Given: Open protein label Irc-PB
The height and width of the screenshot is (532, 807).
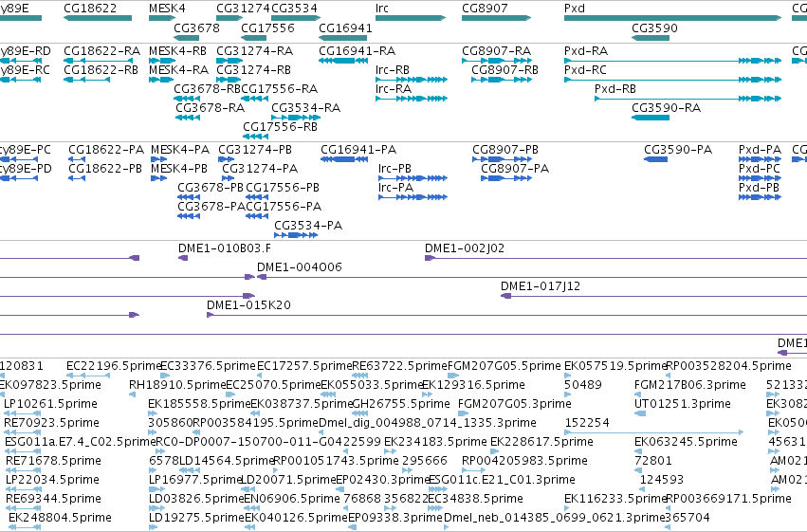Looking at the screenshot, I should (394, 169).
